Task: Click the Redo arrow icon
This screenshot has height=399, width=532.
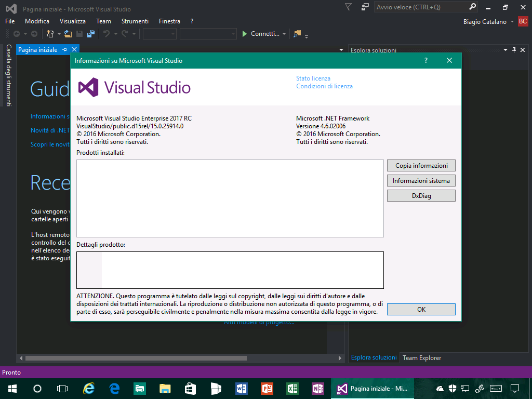Action: pos(125,34)
